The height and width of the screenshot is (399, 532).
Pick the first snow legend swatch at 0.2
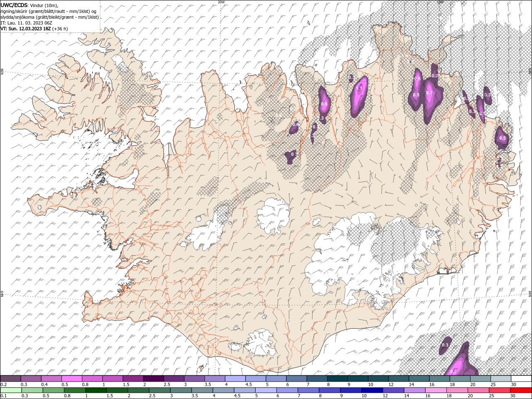[11, 379]
